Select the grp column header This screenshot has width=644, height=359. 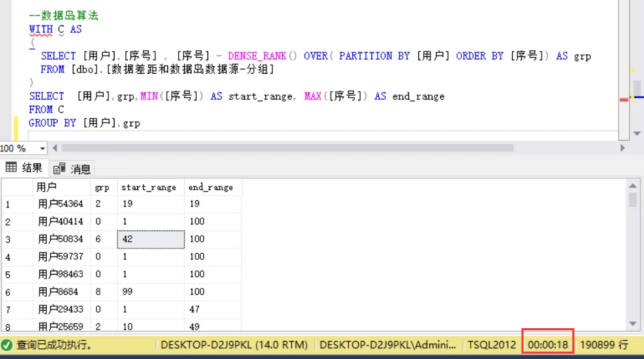[104, 188]
